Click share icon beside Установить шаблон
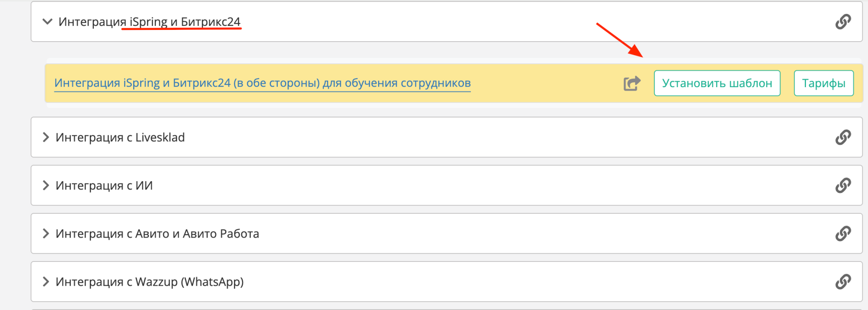Viewport: 868px width, 310px height. tap(632, 83)
